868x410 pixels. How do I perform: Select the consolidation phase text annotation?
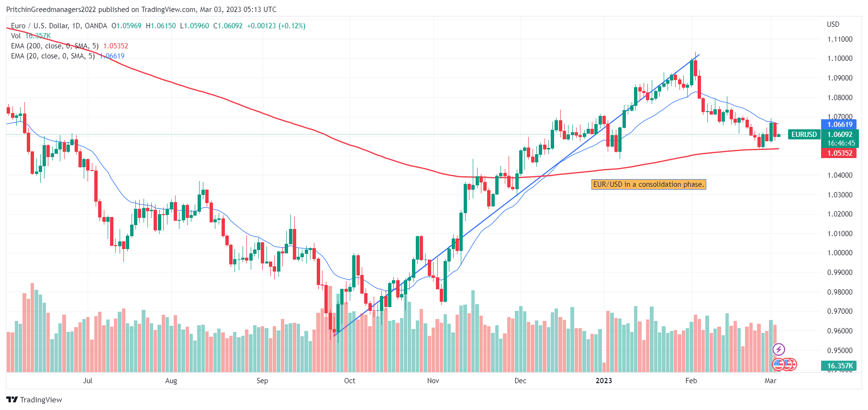648,184
